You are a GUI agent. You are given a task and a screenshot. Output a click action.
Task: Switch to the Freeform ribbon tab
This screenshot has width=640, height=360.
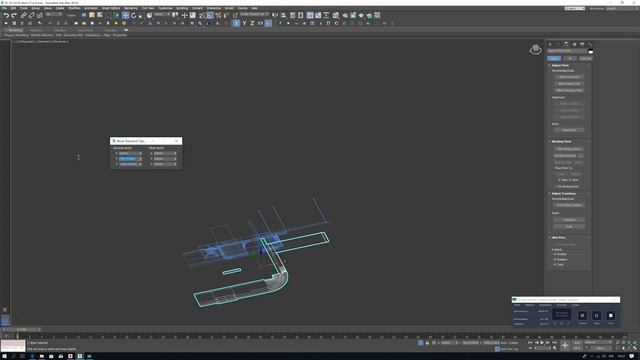click(36, 30)
